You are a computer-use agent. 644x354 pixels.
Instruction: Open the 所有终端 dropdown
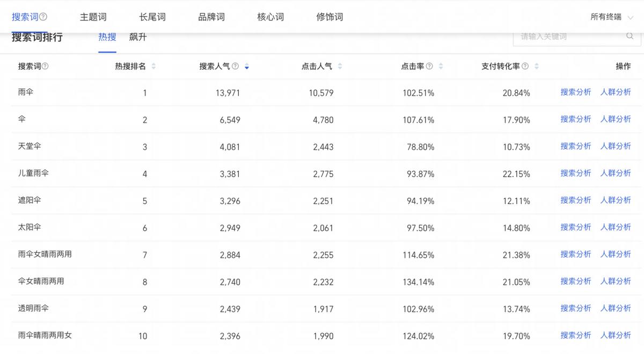point(611,17)
